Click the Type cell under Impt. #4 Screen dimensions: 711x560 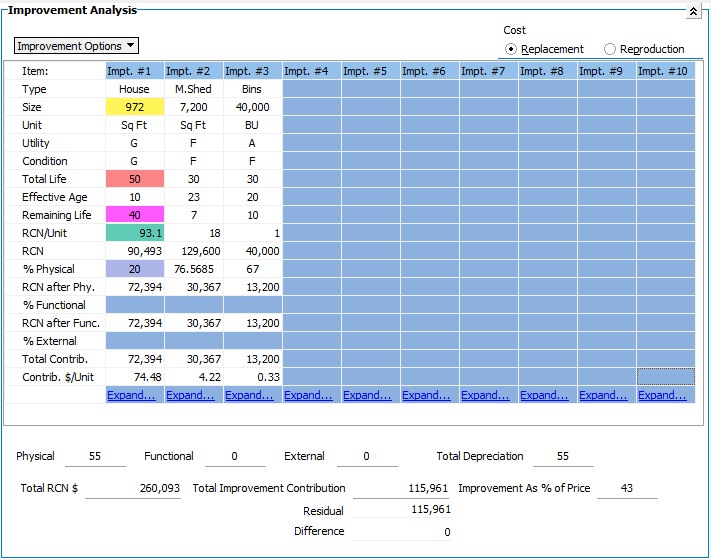click(312, 89)
